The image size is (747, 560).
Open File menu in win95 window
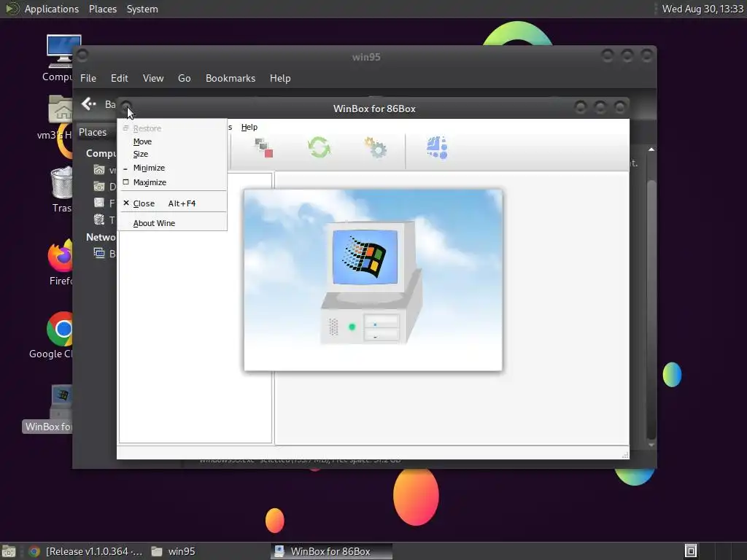(88, 78)
